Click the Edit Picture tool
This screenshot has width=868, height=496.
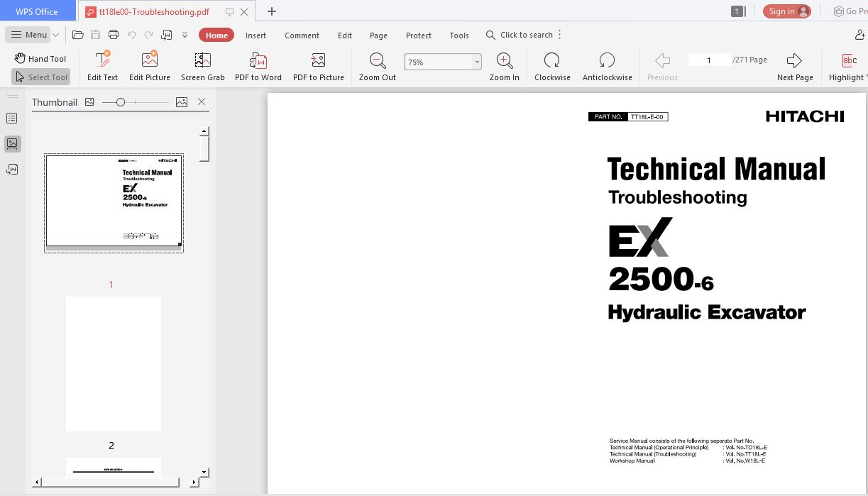(x=150, y=67)
